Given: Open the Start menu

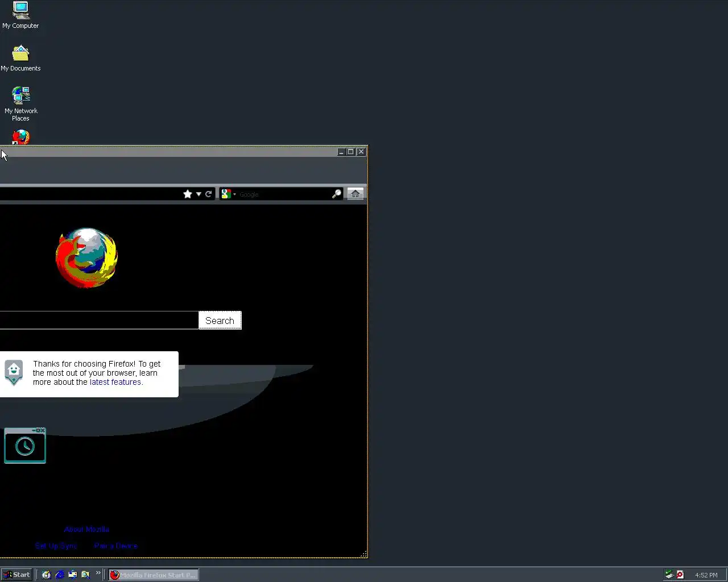Looking at the screenshot, I should click(16, 575).
